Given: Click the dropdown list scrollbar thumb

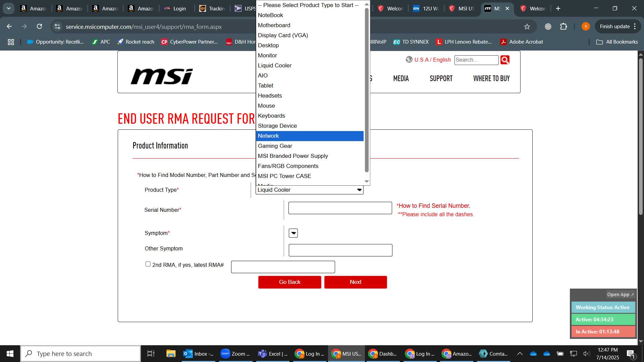Looking at the screenshot, I should (367, 90).
